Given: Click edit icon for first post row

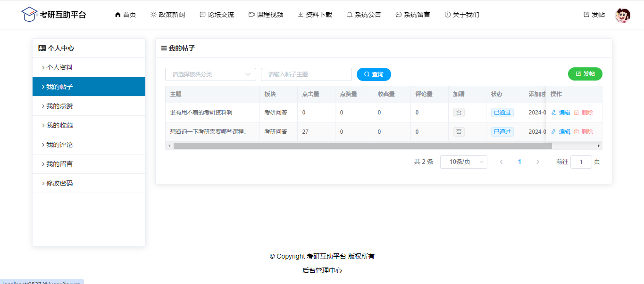Looking at the screenshot, I should coord(554,113).
